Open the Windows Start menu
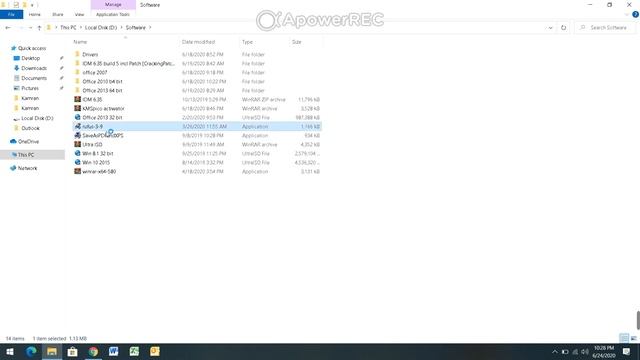The width and height of the screenshot is (640, 360). 10,351
